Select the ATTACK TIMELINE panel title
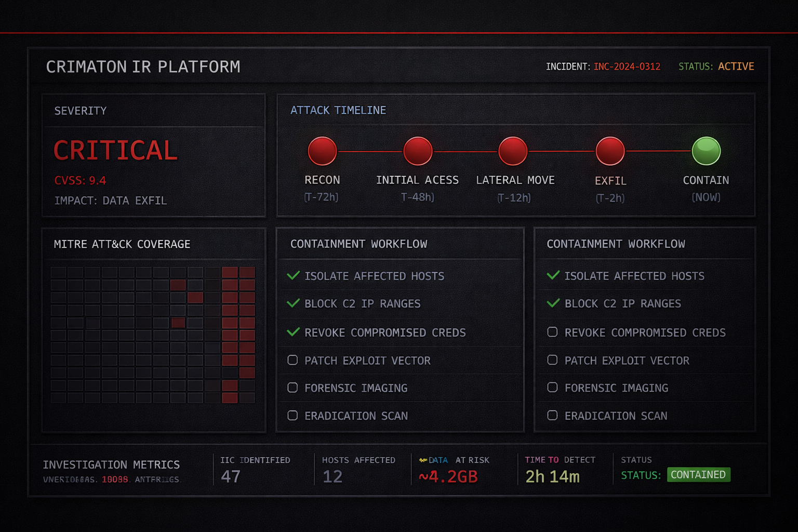Viewport: 798px width, 532px height. click(x=338, y=110)
